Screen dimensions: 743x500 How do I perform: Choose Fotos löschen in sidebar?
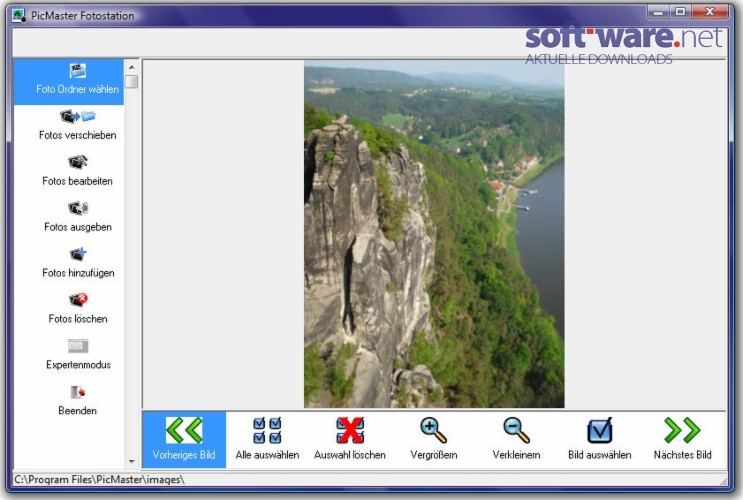point(77,309)
